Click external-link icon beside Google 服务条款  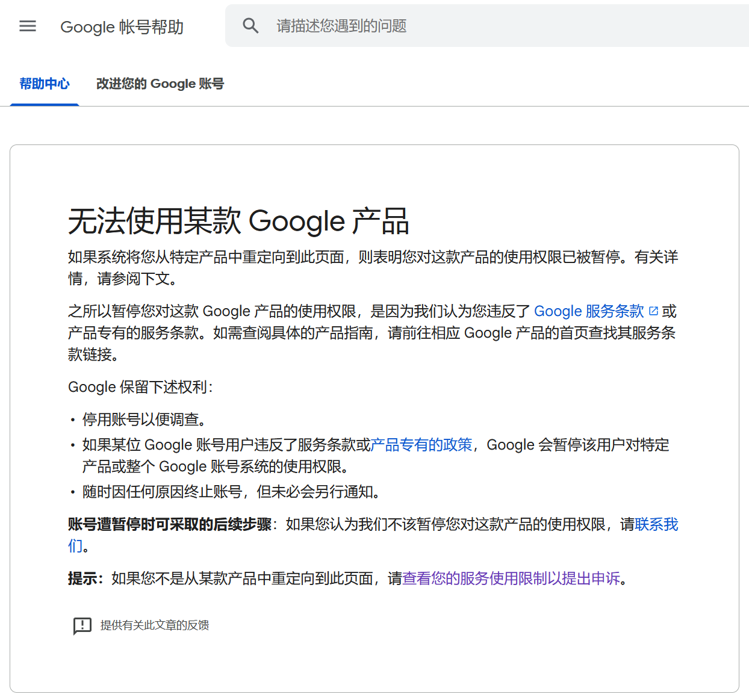653,311
